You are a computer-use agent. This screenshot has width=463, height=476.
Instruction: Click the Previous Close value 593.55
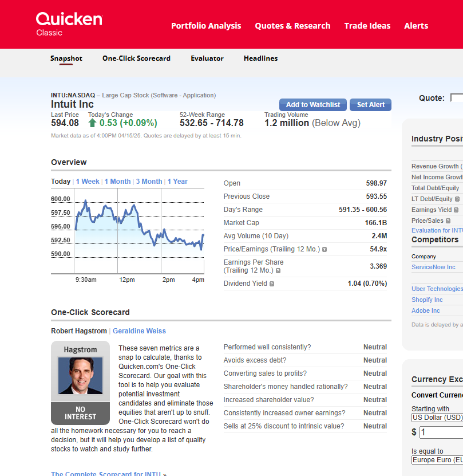(376, 196)
